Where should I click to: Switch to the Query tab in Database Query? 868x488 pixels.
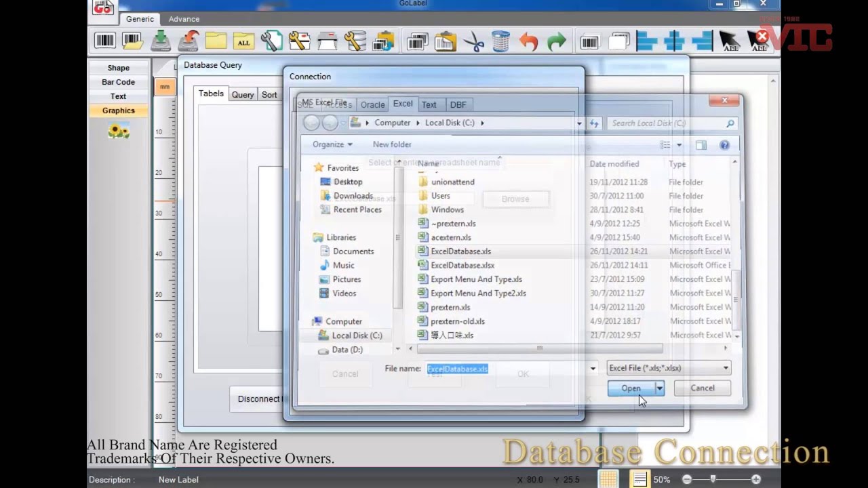click(x=243, y=95)
